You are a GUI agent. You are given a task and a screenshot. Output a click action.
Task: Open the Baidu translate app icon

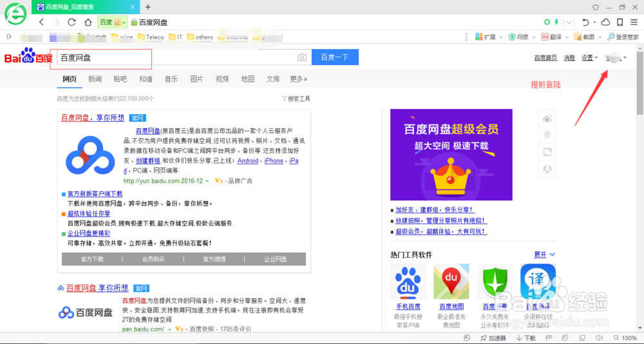coord(538,282)
